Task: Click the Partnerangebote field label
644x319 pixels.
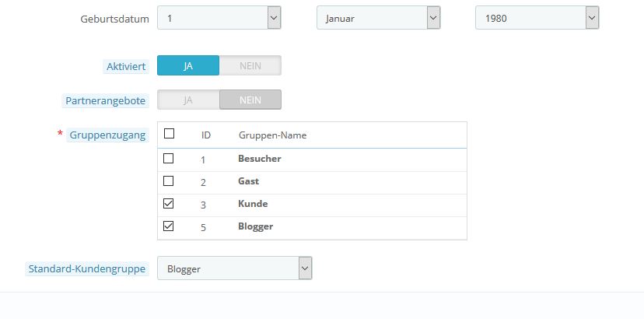Action: pyautogui.click(x=106, y=100)
